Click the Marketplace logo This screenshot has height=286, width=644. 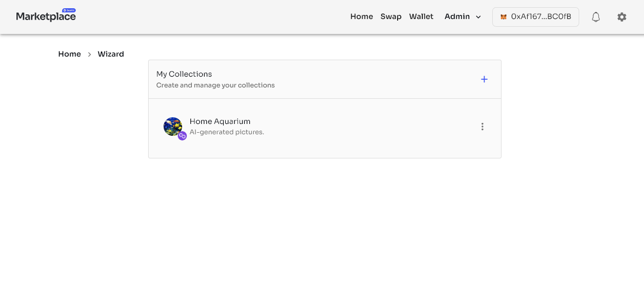pos(46,17)
